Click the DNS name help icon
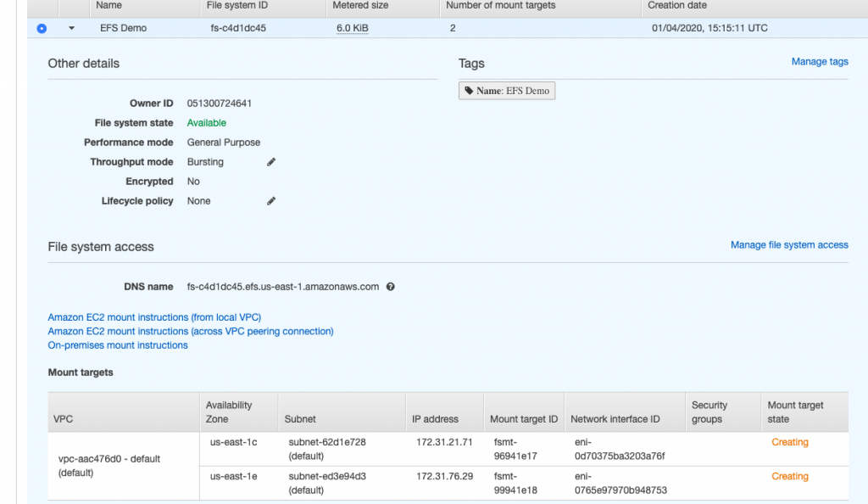 tap(390, 287)
